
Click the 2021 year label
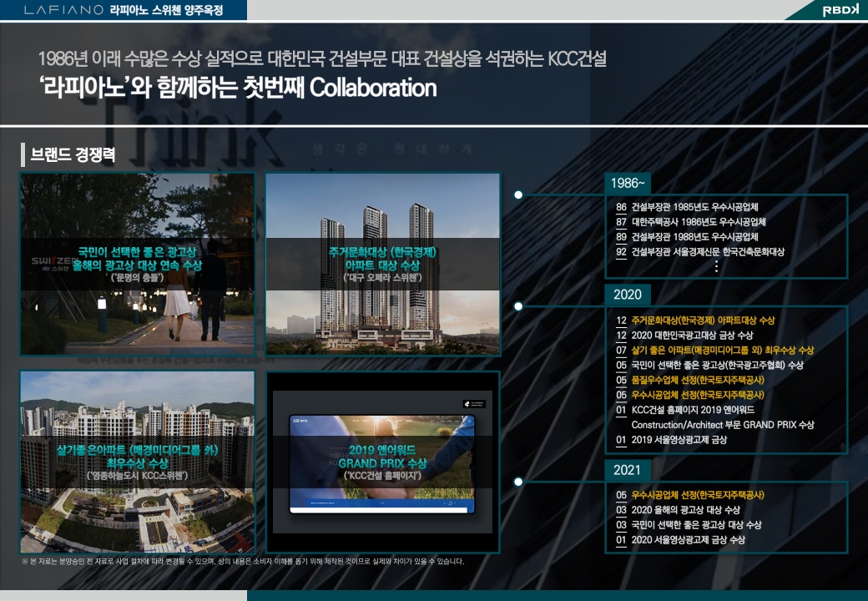(x=627, y=470)
